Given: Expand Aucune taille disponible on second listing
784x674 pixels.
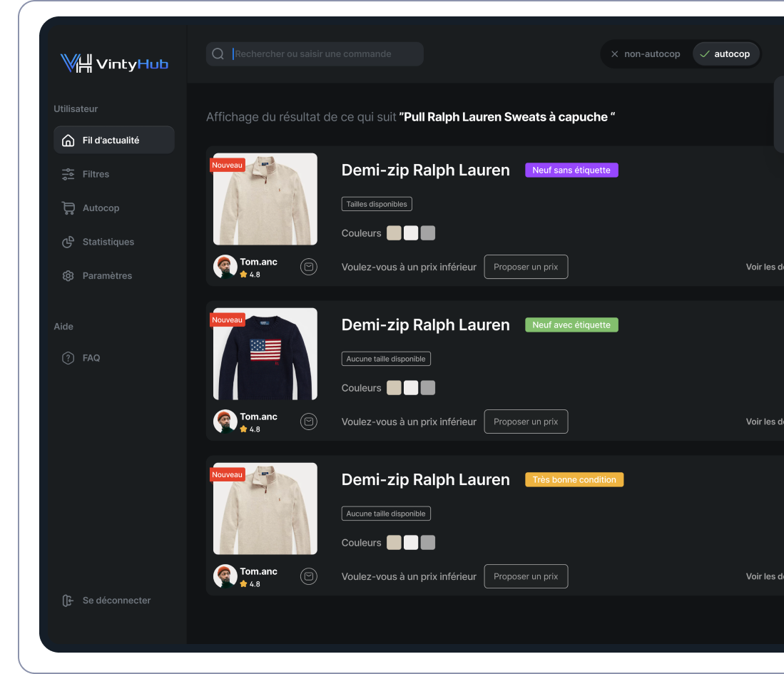Looking at the screenshot, I should (386, 359).
